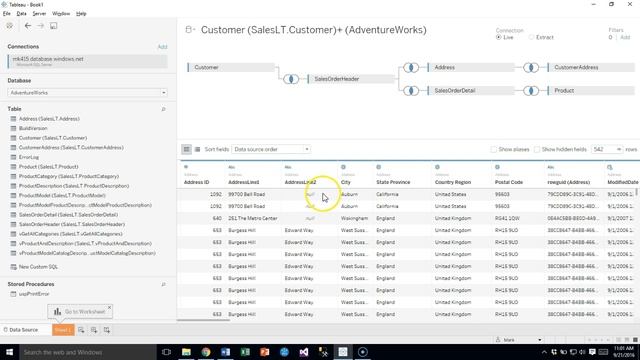Image resolution: width=640 pixels, height=360 pixels.
Task: Click the taskbar search box
Action: tap(87, 352)
